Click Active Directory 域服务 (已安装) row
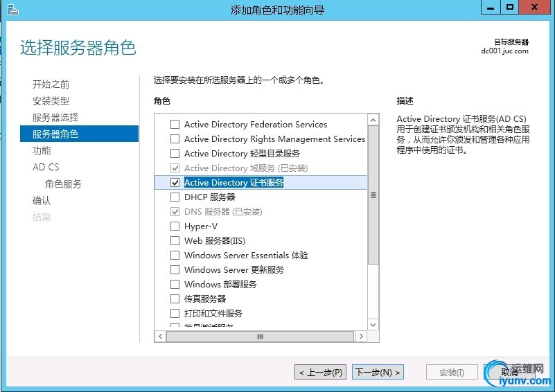Screen dimensions: 555x392 tap(246, 168)
